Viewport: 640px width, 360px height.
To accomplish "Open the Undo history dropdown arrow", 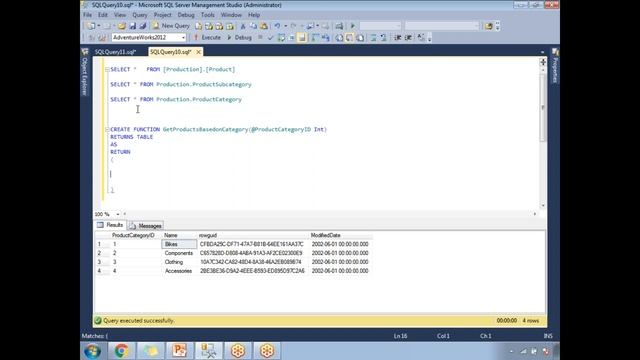I will tap(285, 26).
